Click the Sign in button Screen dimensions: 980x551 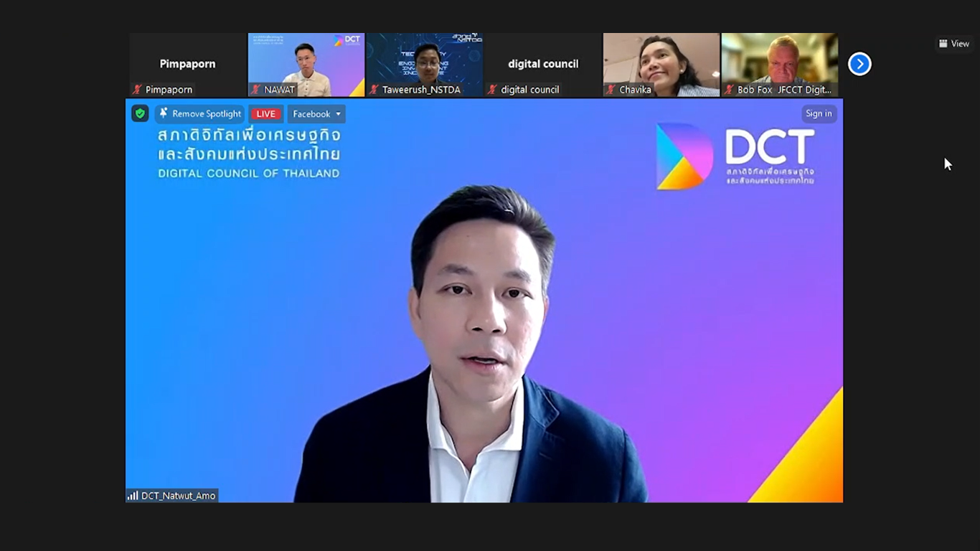coord(819,113)
